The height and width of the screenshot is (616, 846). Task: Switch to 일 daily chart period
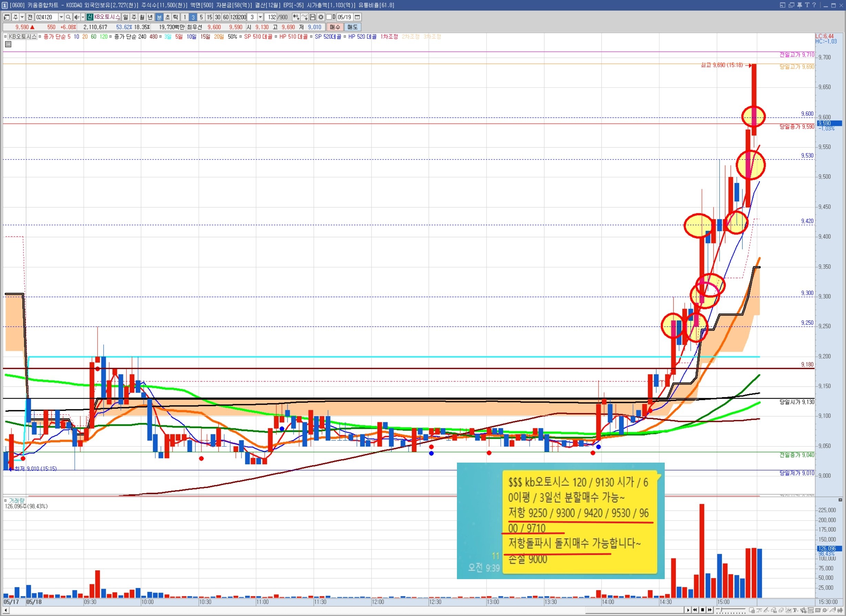[x=126, y=17]
